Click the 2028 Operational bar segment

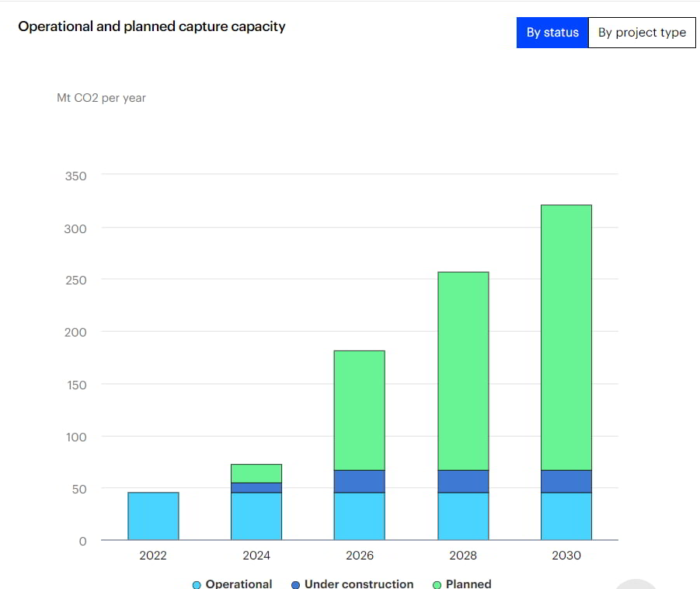tap(463, 516)
